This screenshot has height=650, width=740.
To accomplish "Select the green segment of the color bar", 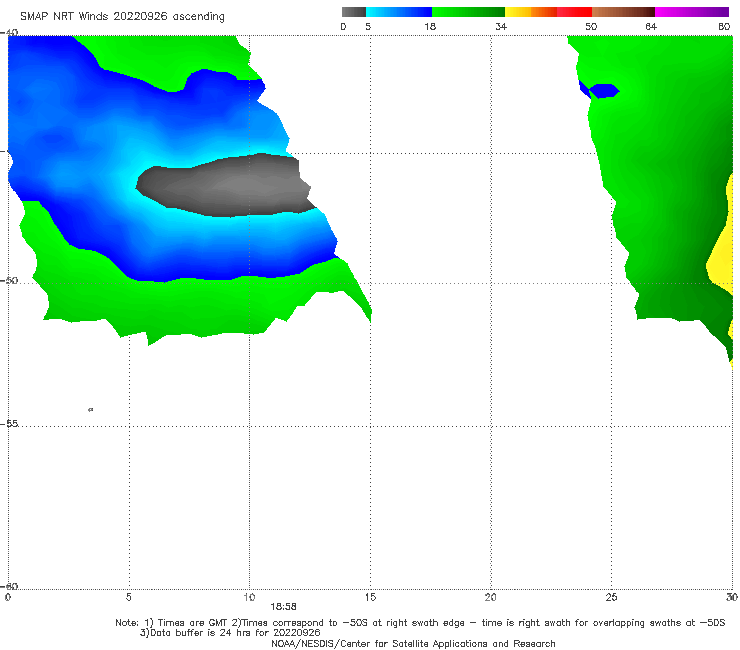I will [468, 12].
